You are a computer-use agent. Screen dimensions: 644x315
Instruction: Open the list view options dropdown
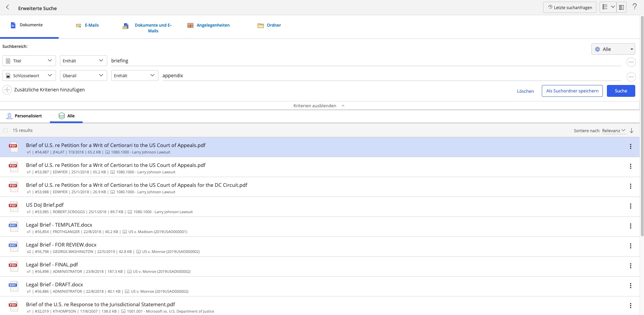point(608,7)
